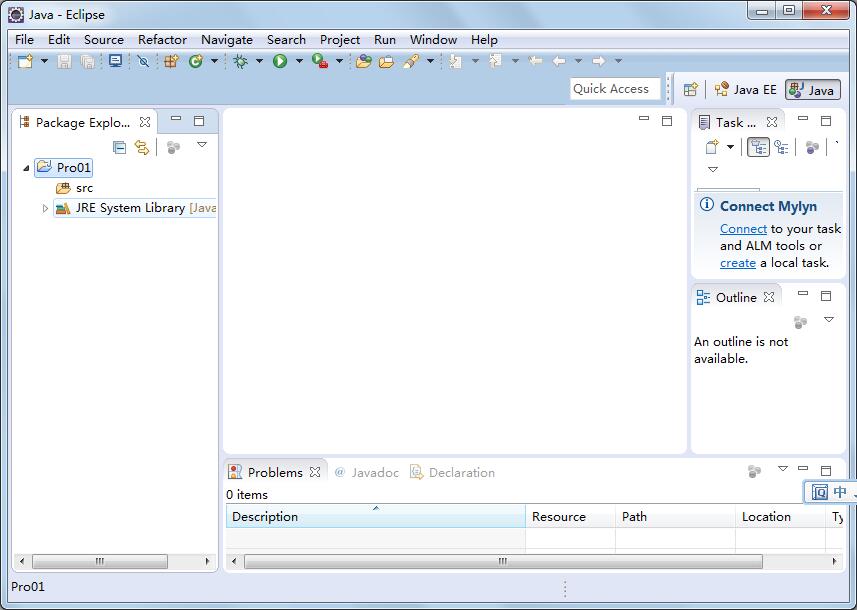The width and height of the screenshot is (857, 610).
Task: Click the focus icon in Outline panel
Action: click(801, 322)
